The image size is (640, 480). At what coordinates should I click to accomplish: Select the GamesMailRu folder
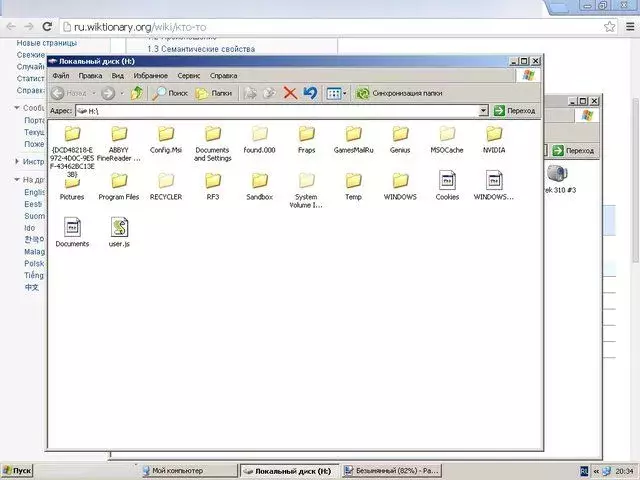pyautogui.click(x=353, y=140)
